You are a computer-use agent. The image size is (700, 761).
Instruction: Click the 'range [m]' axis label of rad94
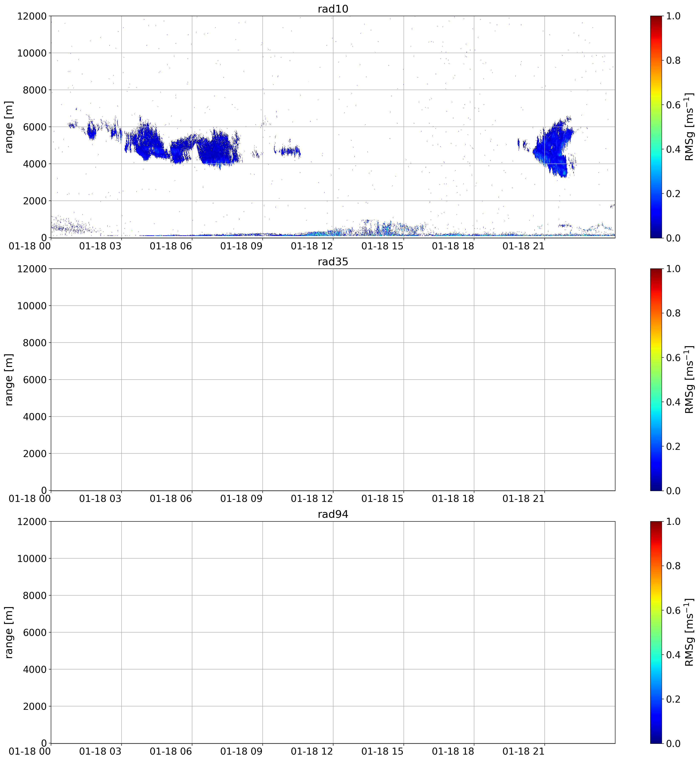(x=9, y=632)
